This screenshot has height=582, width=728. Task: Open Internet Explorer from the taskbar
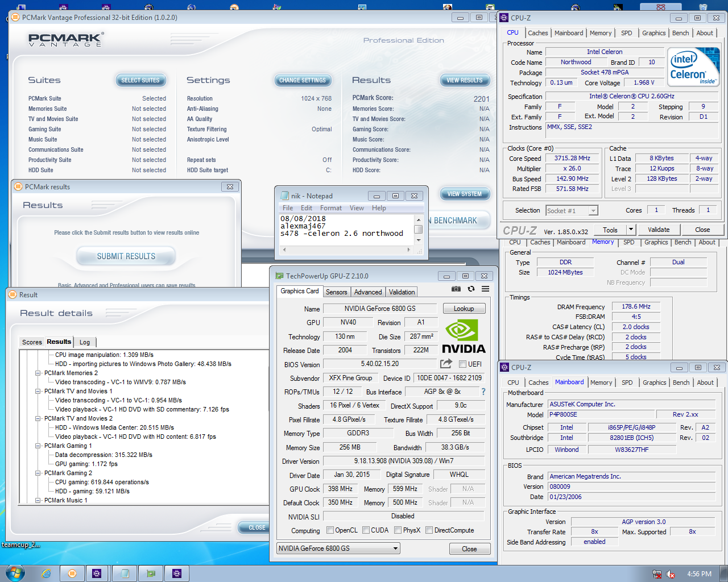pos(47,573)
